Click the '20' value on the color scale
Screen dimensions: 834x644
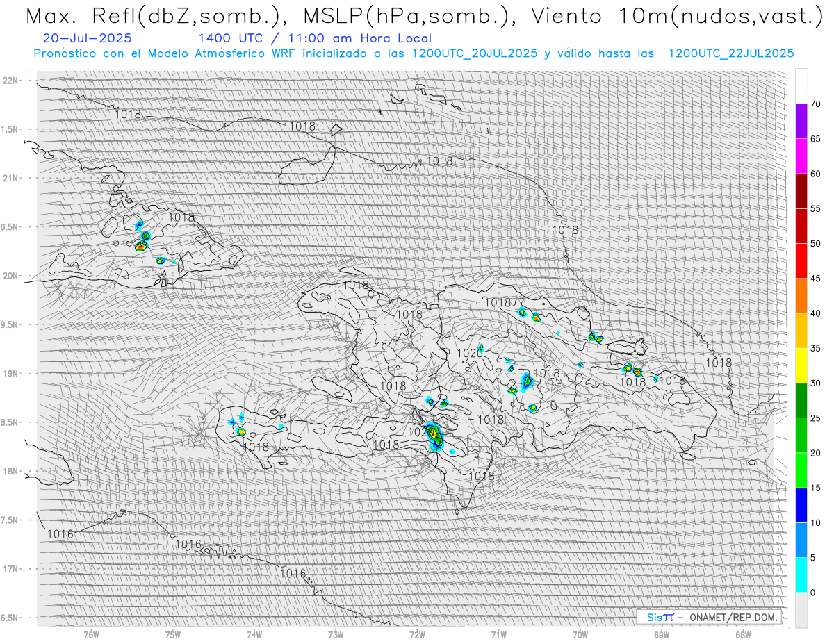815,453
